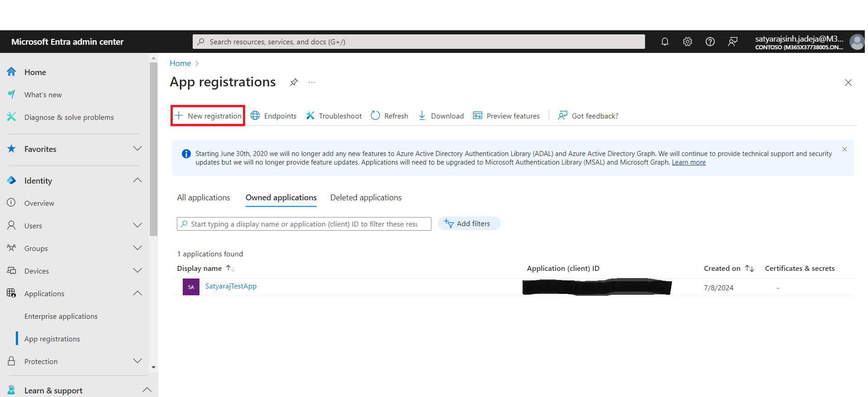
Task: Click the Certificates & secrets column header
Action: pyautogui.click(x=800, y=268)
